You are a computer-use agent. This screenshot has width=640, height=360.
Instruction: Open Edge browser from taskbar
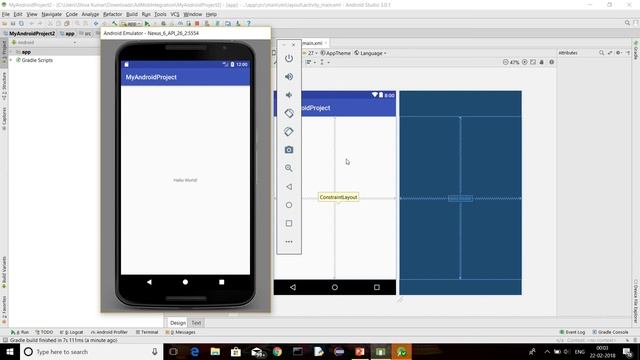195,352
